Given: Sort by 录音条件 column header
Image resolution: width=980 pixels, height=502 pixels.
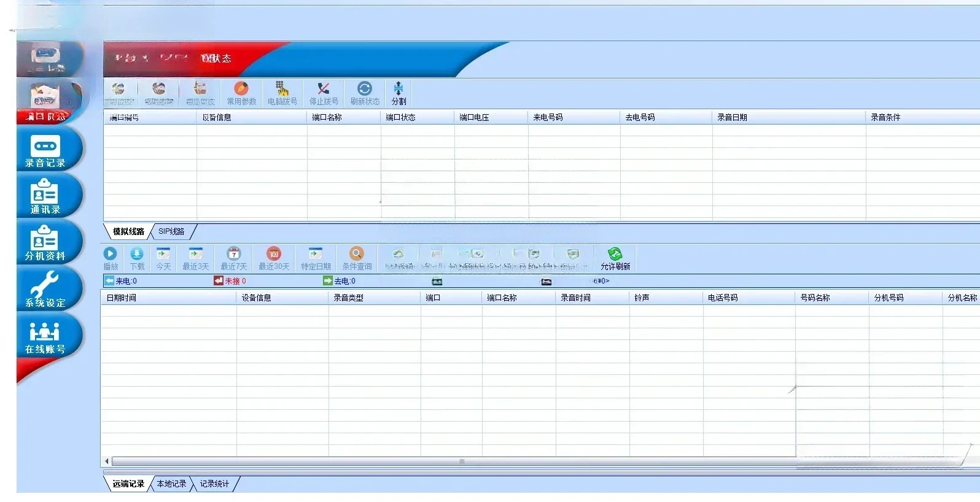Looking at the screenshot, I should pos(923,117).
